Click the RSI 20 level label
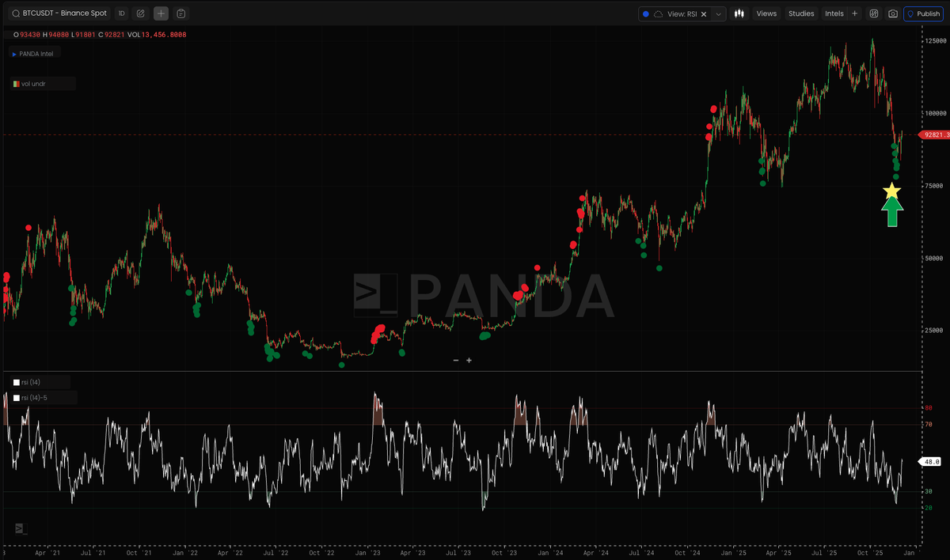950x560 pixels. [x=929, y=508]
